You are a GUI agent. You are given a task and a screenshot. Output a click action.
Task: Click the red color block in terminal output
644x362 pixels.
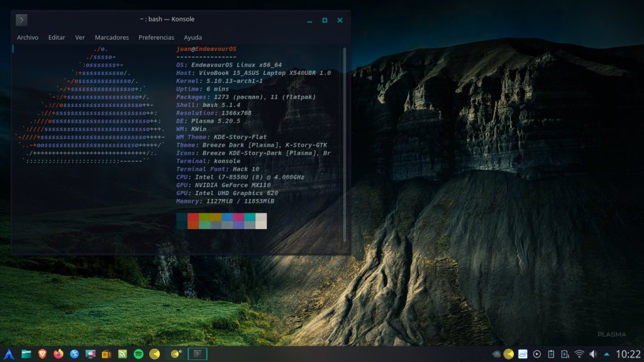[x=193, y=217]
